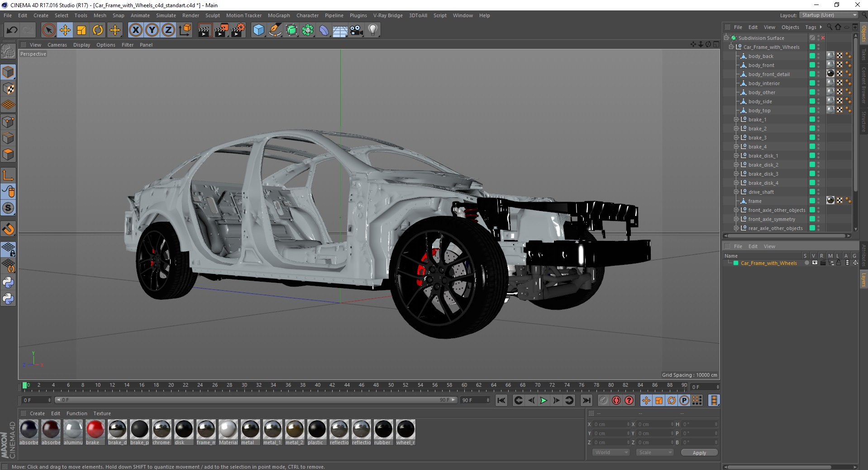This screenshot has width=868, height=470.
Task: Toggle layer view for Car_Frame_with_Wheels
Action: [815, 263]
